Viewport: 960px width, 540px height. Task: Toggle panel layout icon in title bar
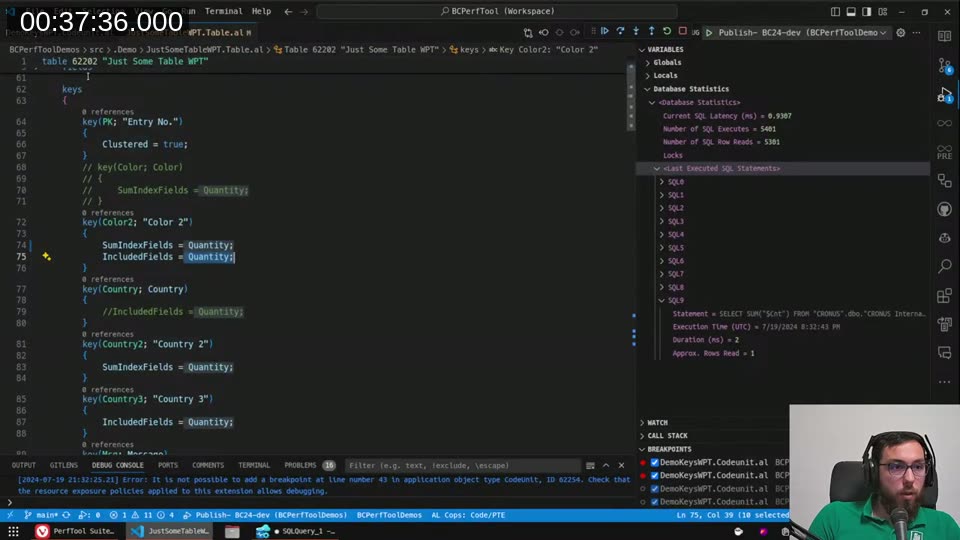[851, 11]
